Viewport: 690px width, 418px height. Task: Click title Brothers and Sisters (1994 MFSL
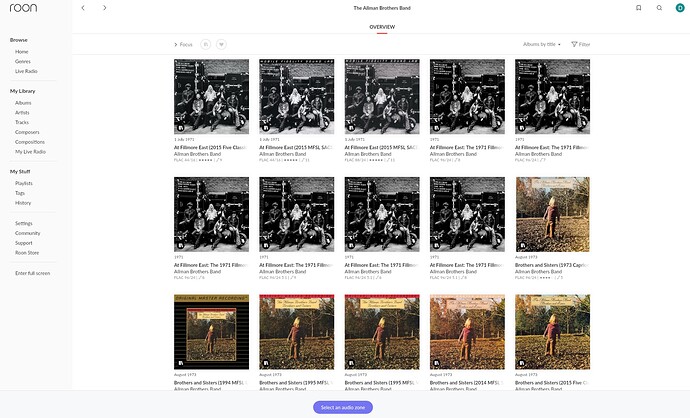210,382
